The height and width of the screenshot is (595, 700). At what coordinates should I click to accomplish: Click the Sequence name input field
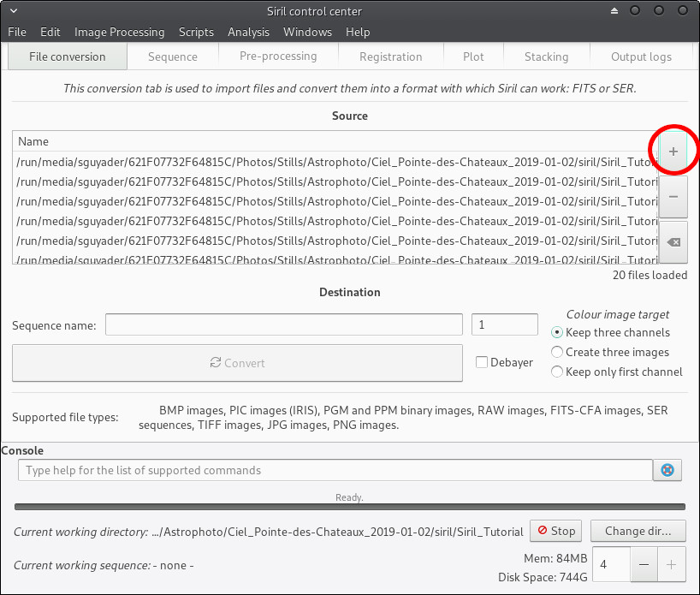tap(284, 324)
